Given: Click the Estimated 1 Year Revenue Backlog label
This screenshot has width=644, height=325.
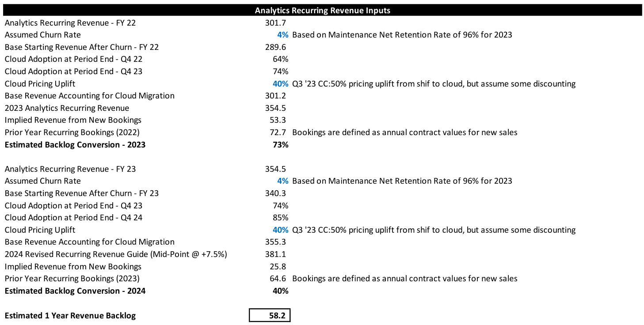Looking at the screenshot, I should point(70,315).
